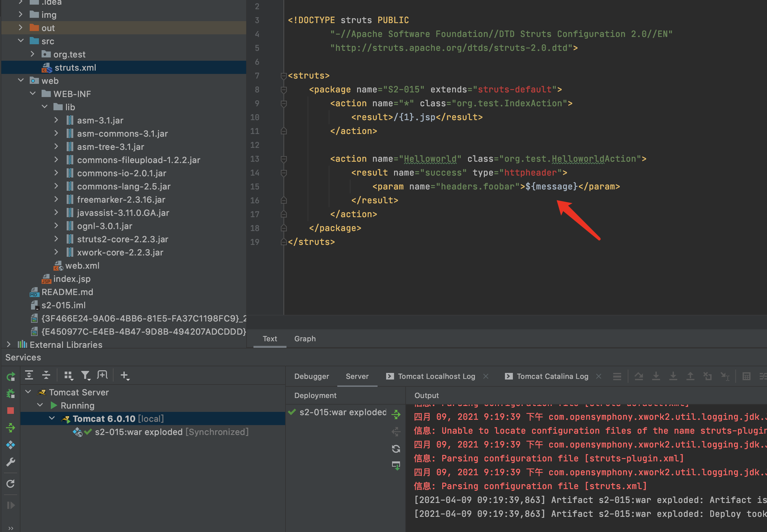Click Deploy All icon in Services sidebar
The width and height of the screenshot is (767, 532).
tap(11, 428)
